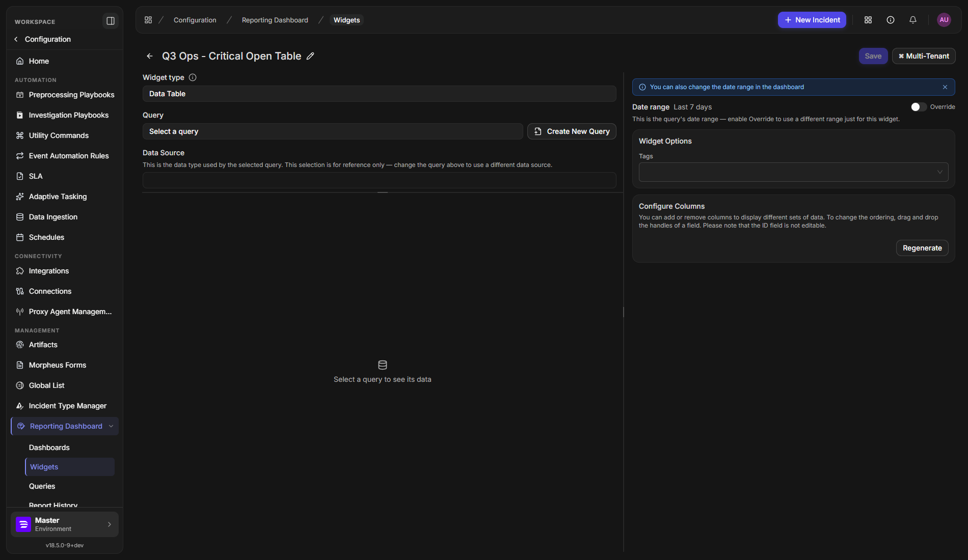Open the Select a query dropdown

[333, 131]
